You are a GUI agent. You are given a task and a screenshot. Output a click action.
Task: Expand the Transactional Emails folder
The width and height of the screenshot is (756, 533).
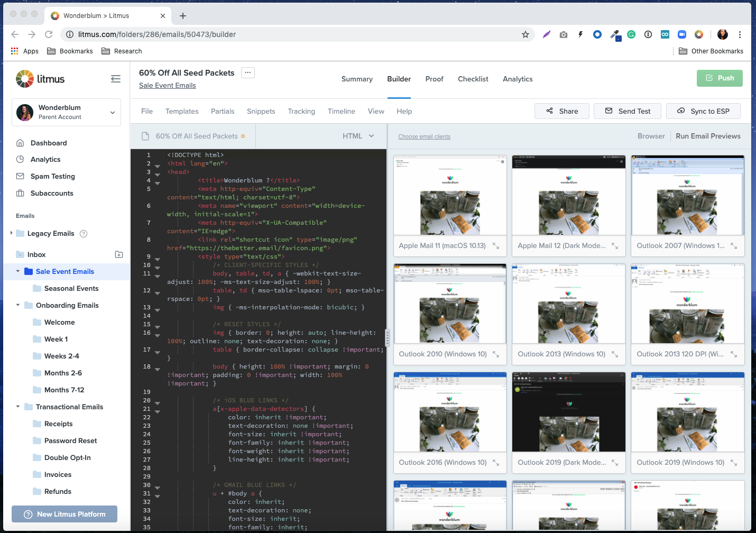click(x=18, y=407)
